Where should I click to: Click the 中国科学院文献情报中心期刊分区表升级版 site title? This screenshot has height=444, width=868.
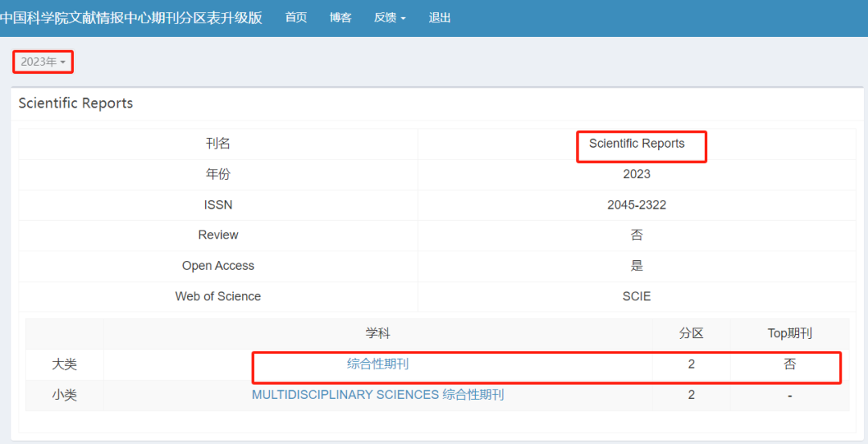point(131,18)
